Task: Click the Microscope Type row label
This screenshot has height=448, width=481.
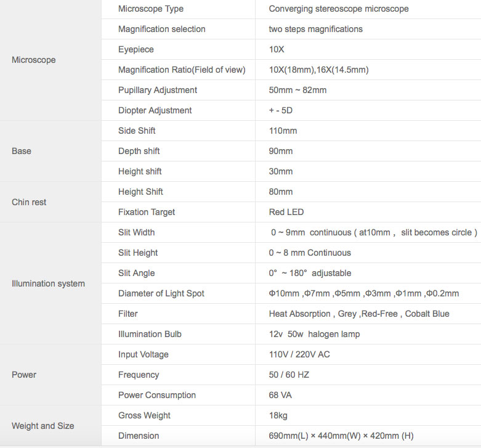Action: (151, 9)
